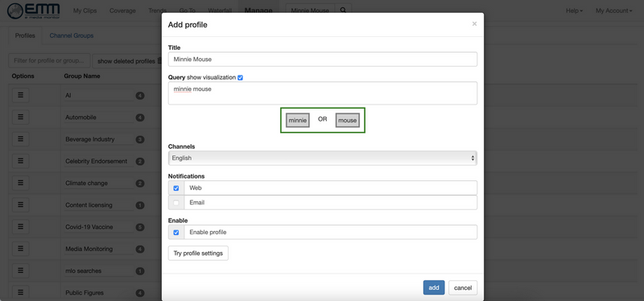The image size is (644, 301).
Task: Expand the My Account menu
Action: coord(613,10)
